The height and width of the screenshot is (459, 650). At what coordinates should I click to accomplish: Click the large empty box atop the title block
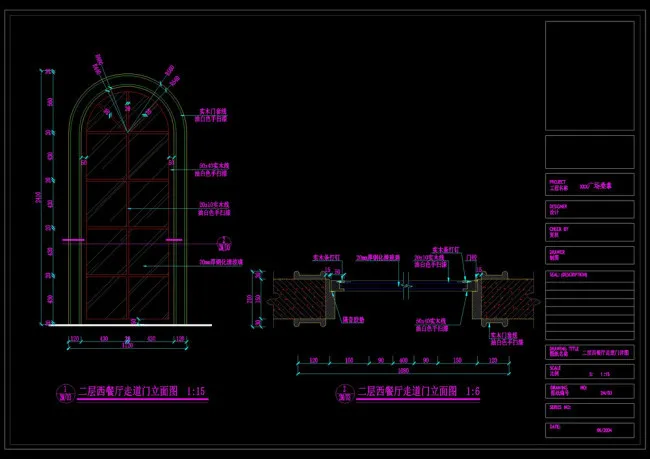point(589,75)
